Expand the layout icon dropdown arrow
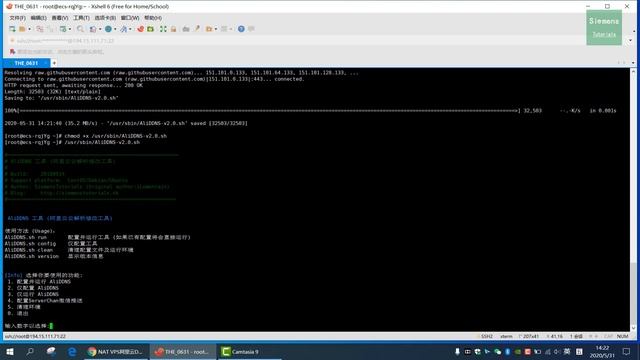This screenshot has width=640, height=360. coord(231,29)
